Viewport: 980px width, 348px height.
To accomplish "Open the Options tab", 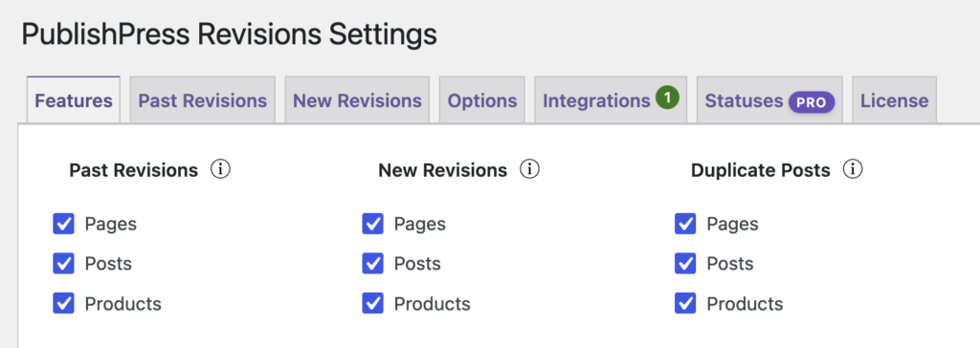I will click(x=482, y=100).
